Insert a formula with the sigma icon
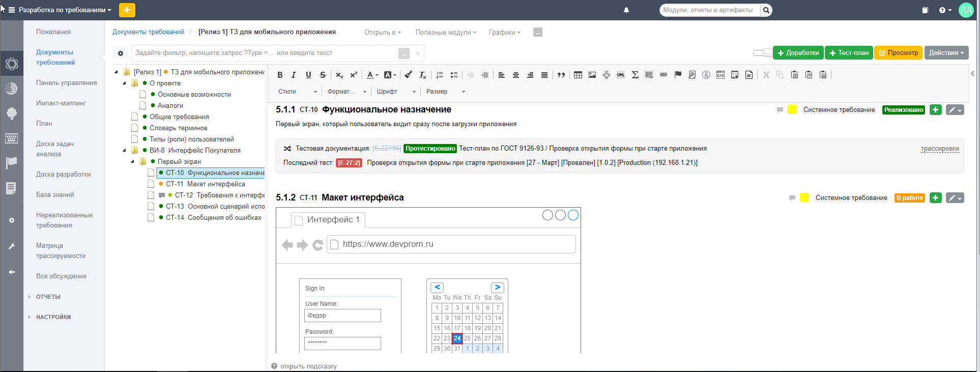The width and height of the screenshot is (980, 372). (635, 75)
